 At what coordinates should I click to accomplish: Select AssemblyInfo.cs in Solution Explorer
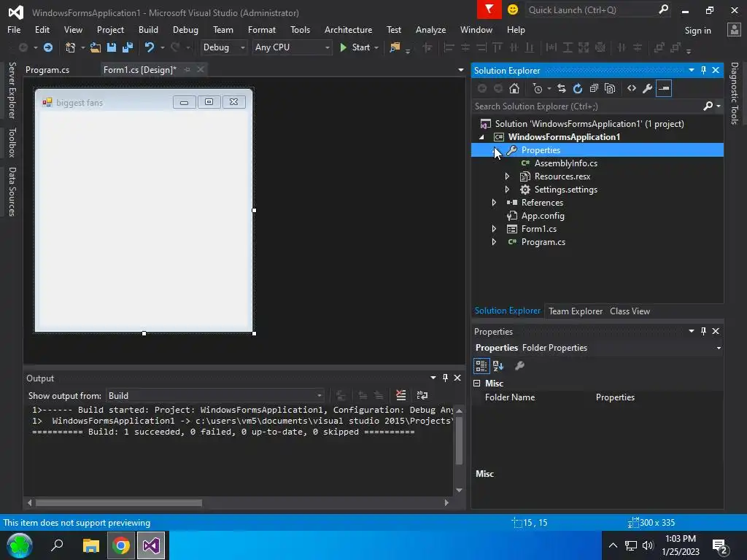pos(565,163)
